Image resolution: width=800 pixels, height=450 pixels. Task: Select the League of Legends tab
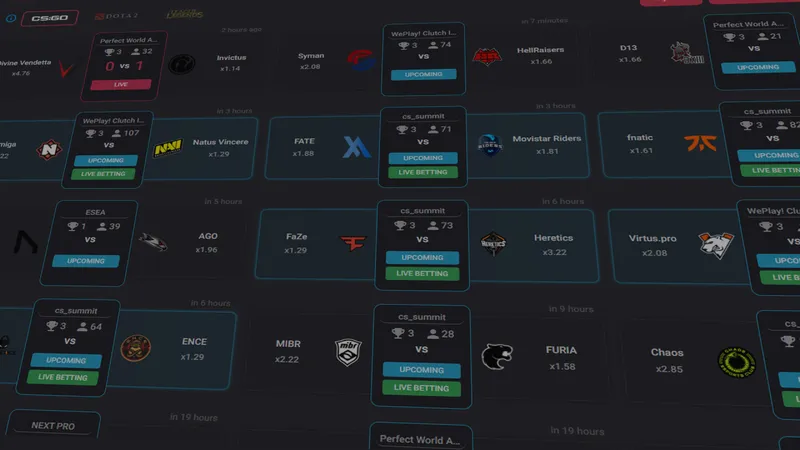[184, 14]
